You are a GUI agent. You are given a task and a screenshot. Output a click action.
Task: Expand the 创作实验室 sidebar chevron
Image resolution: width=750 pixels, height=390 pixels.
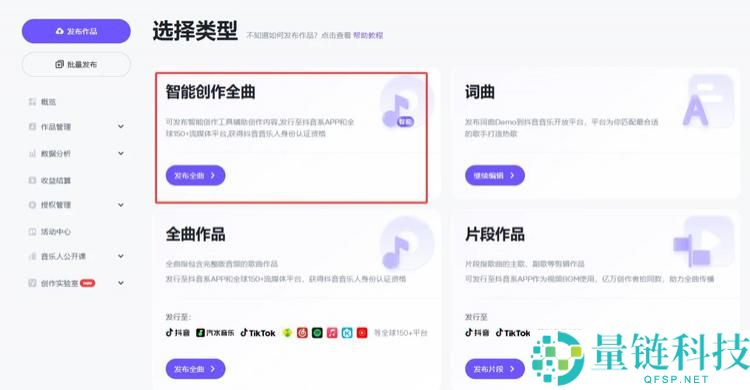121,283
